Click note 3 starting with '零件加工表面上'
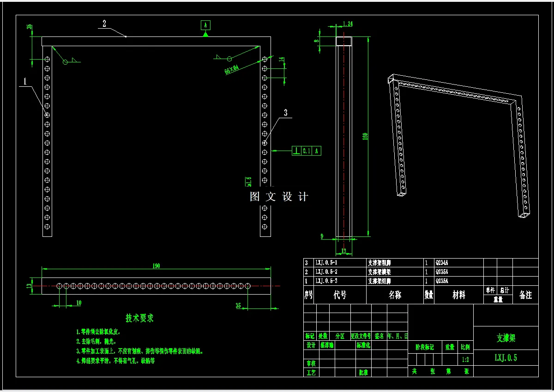Viewport: 554px width, 392px height. tap(140, 351)
